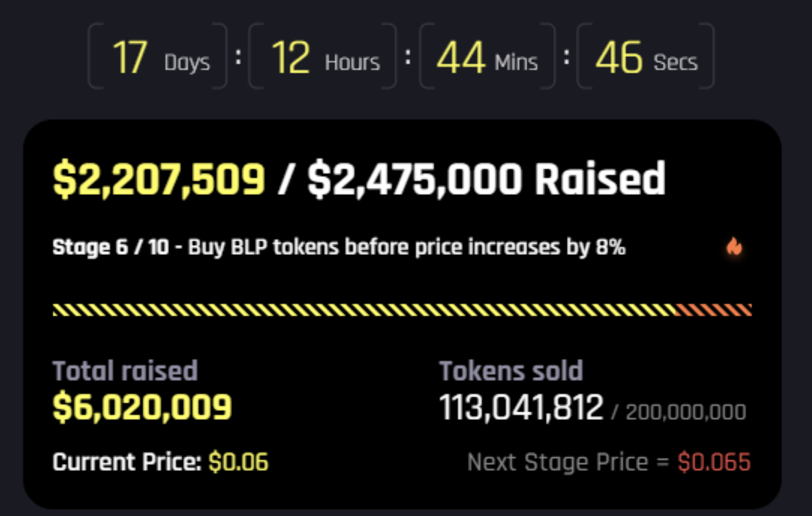This screenshot has height=516, width=812.
Task: Click the Next Stage Price label
Action: coord(567,463)
